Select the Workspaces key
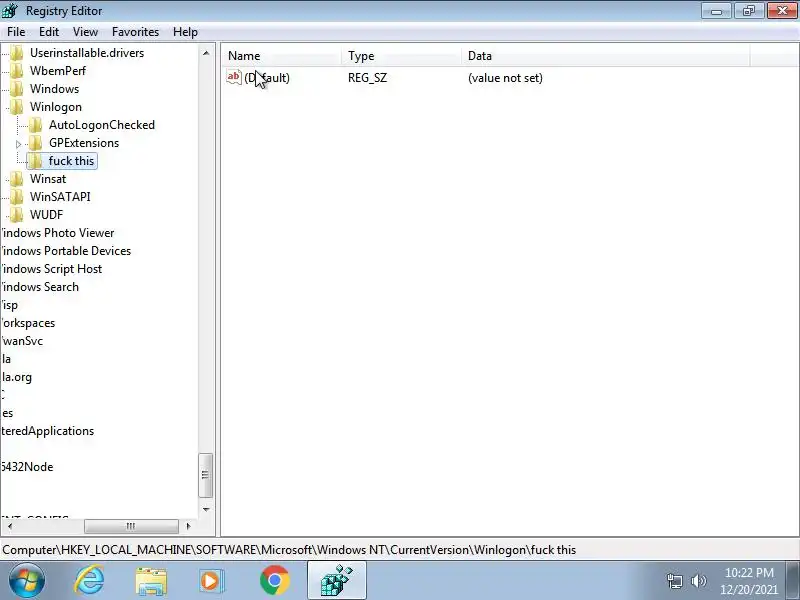This screenshot has height=600, width=800. (28, 323)
